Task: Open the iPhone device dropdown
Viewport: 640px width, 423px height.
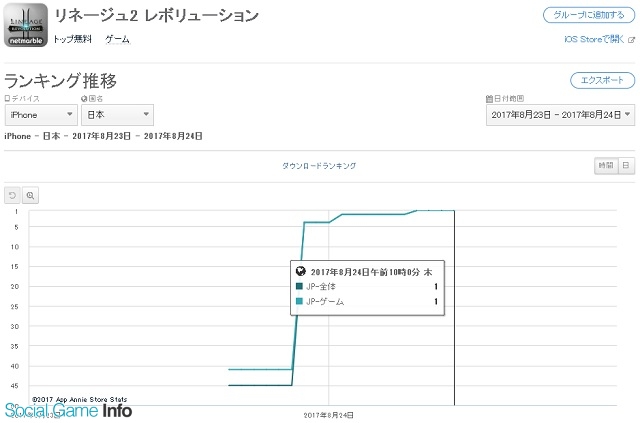Action: point(39,116)
